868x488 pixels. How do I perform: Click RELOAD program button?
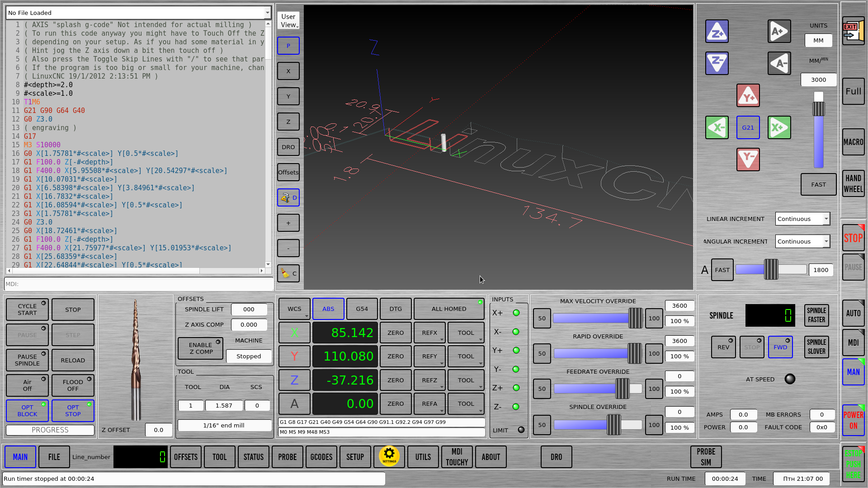73,360
